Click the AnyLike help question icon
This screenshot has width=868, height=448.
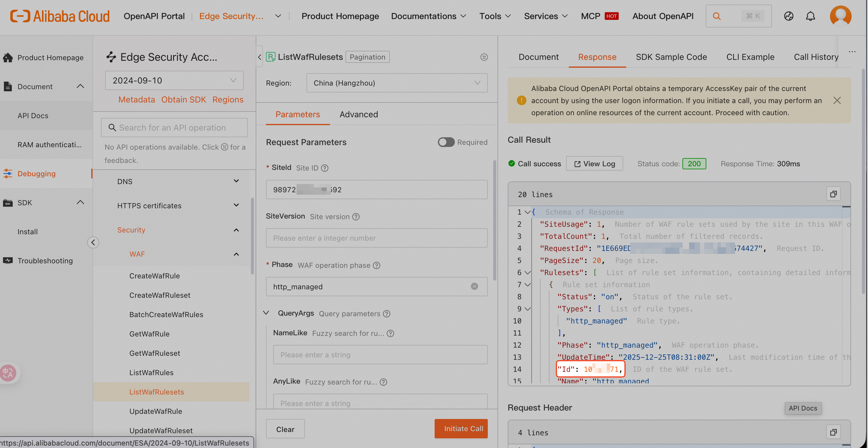click(383, 382)
